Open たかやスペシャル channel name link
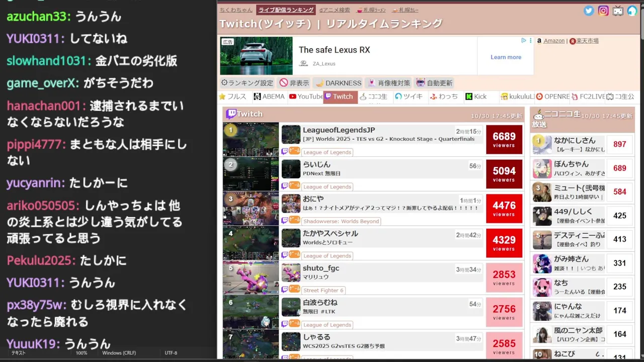644x362 pixels. tap(330, 234)
